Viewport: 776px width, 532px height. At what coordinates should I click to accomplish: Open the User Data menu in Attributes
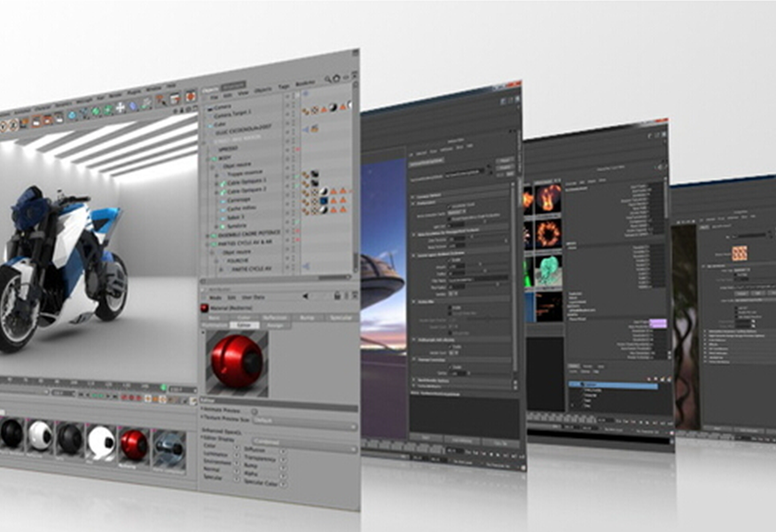(253, 297)
